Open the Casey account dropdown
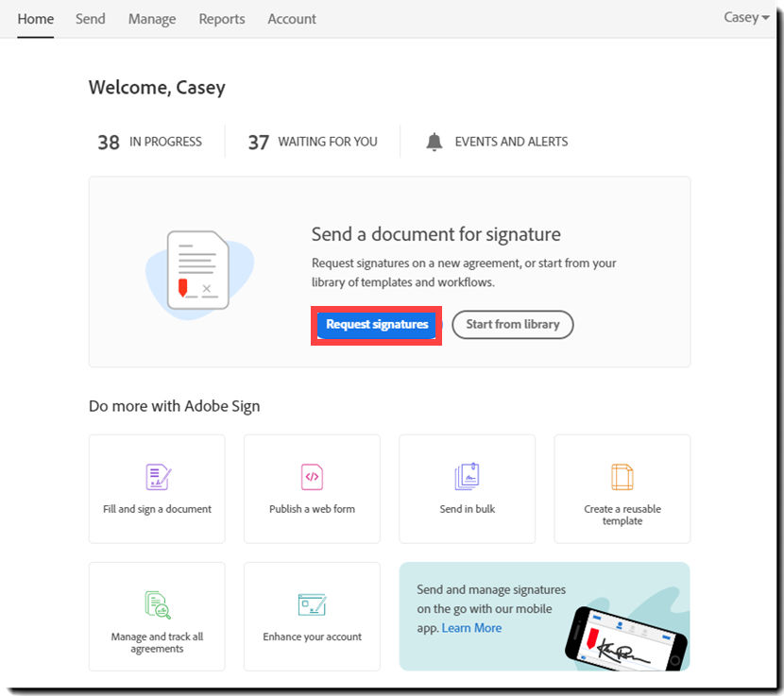This screenshot has width=784, height=696. 745,17
